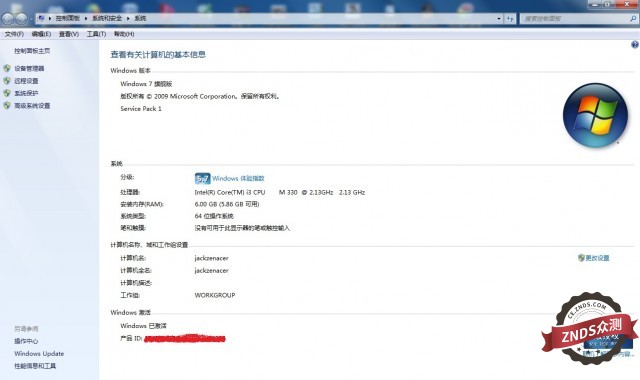640x380 pixels.
Task: Click the 6.00 GB installed memory value
Action: (x=227, y=204)
